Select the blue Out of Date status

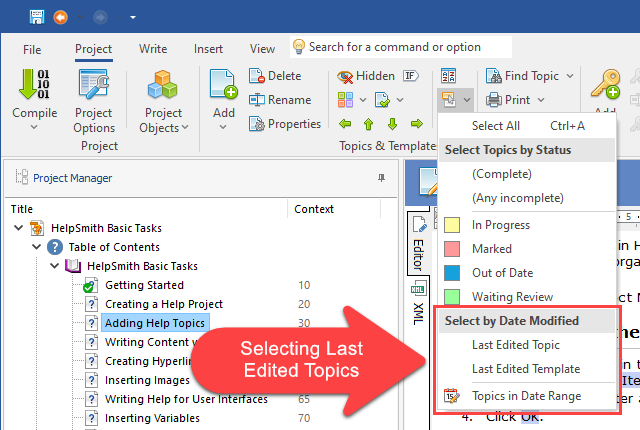pyautogui.click(x=527, y=273)
